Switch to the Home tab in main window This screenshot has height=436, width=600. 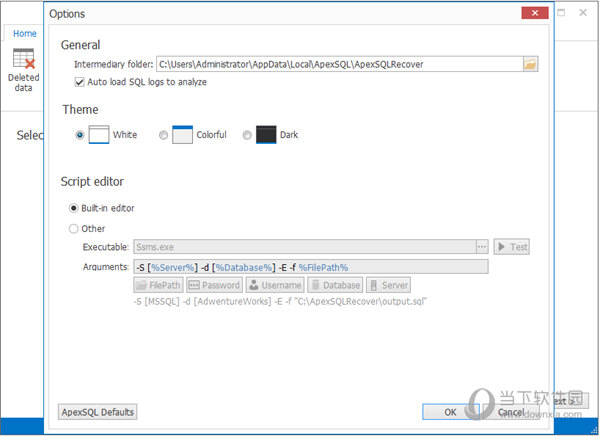point(25,33)
